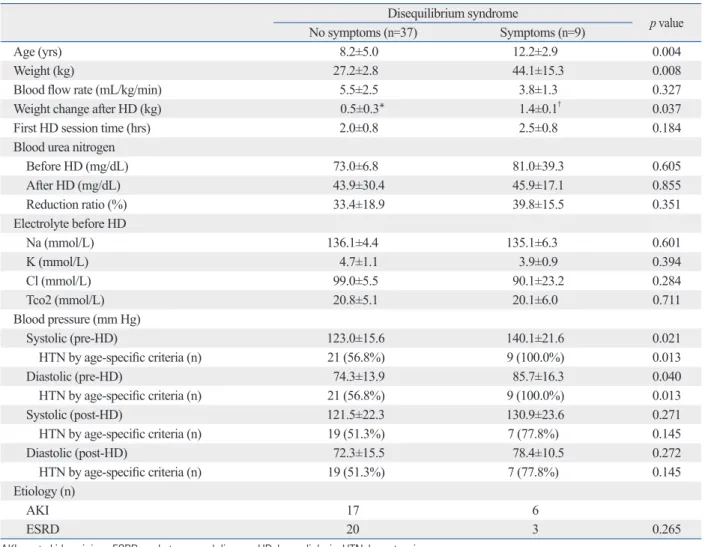Click 'Blood pressure (mm Hg)' section label
The image size is (705, 547).
[77, 320]
